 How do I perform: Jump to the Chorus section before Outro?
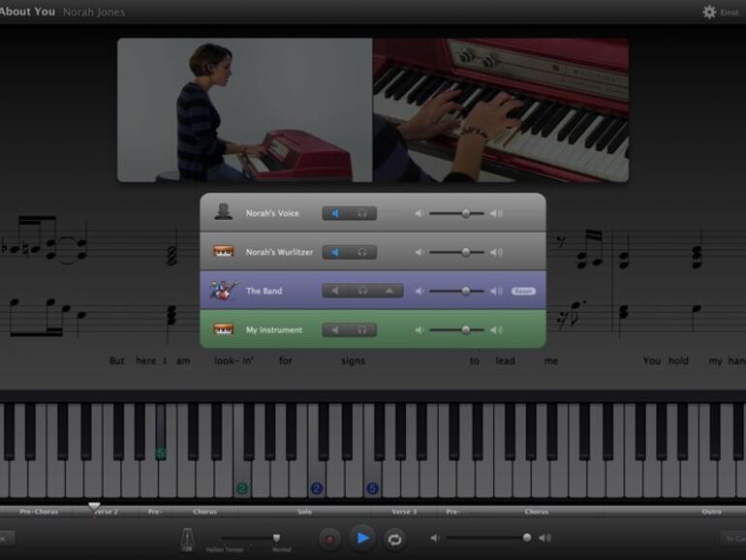(537, 512)
